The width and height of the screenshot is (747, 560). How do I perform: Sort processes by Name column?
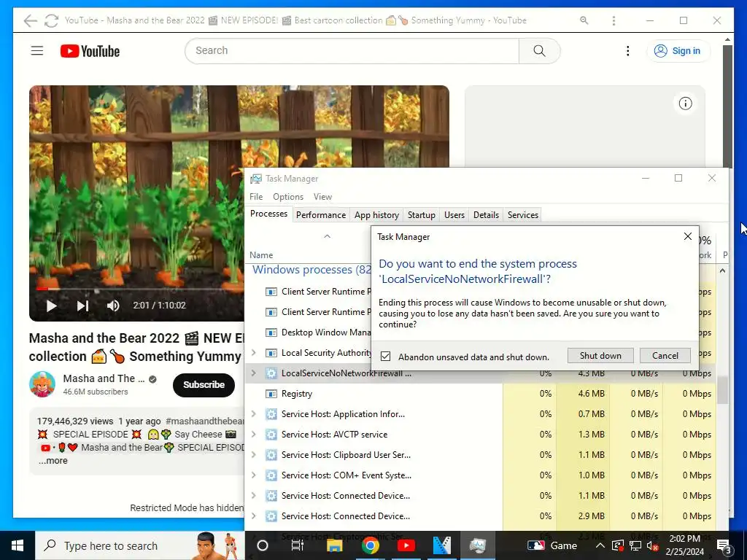pos(262,255)
